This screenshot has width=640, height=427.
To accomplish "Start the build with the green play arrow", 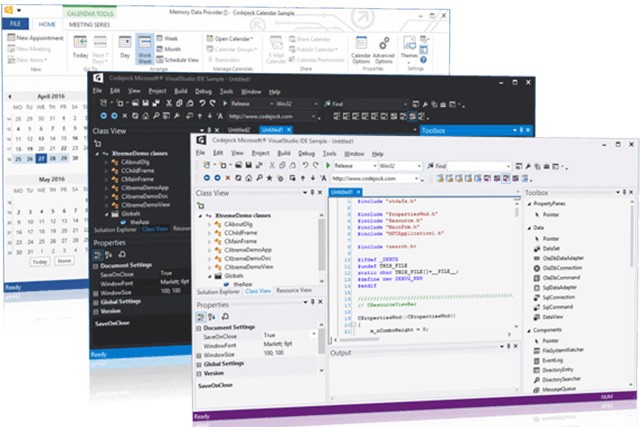I will coord(328,166).
